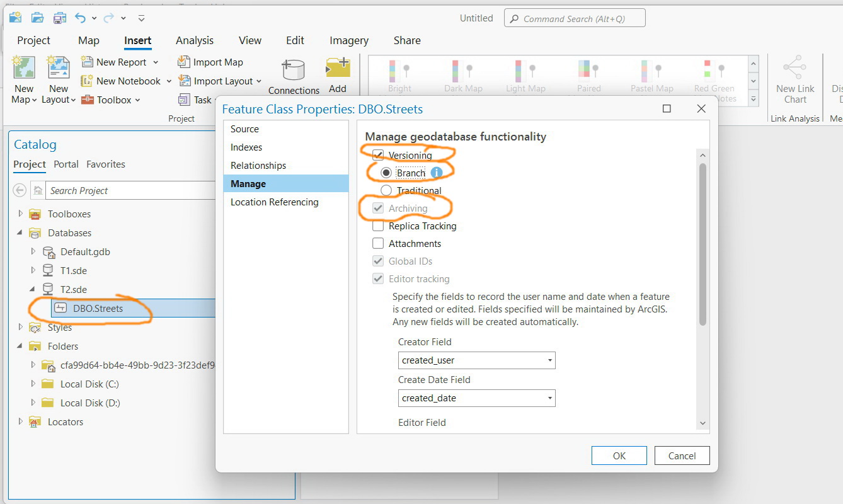Screen dimensions: 843x504
Task: Select Location Referencing in dialog sidebar
Action: tap(275, 202)
